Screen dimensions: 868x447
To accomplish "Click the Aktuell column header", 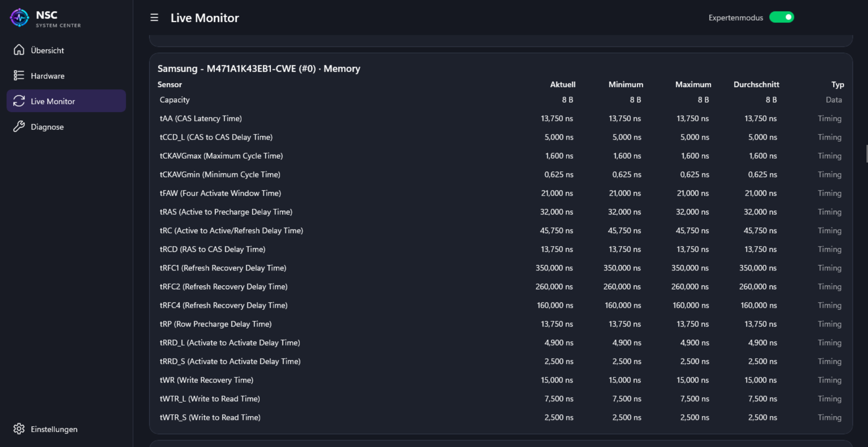I will coord(562,84).
